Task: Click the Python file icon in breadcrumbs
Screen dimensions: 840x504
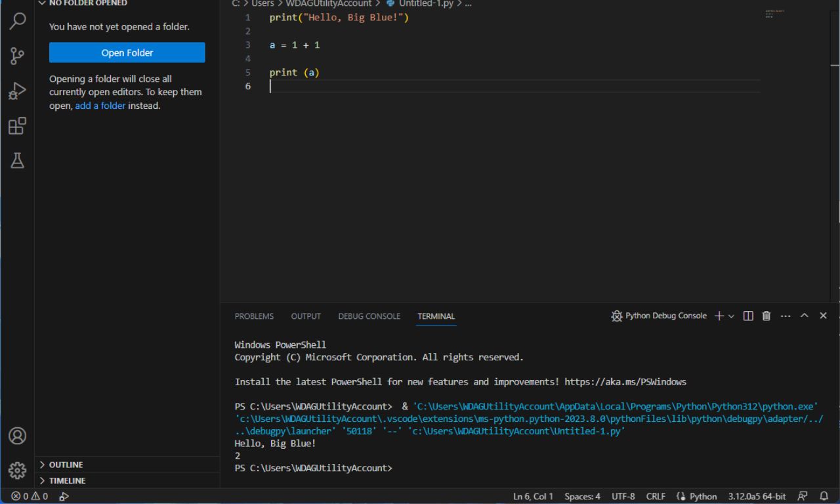Action: [390, 3]
